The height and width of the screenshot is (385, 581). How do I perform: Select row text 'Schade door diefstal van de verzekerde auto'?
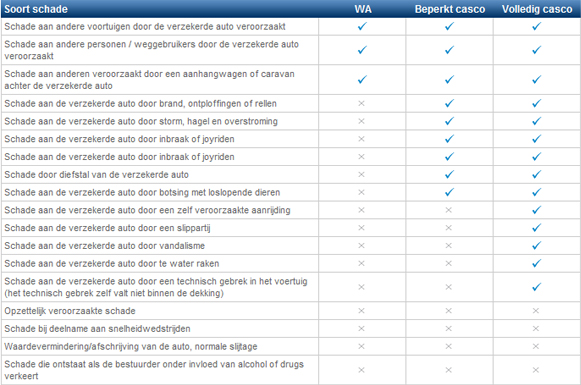(x=96, y=175)
